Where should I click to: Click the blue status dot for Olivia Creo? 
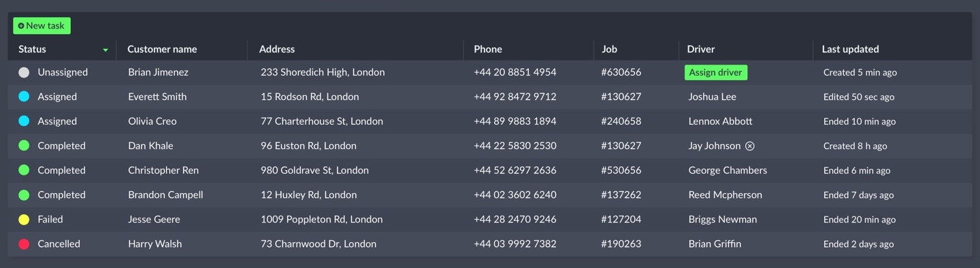[24, 121]
